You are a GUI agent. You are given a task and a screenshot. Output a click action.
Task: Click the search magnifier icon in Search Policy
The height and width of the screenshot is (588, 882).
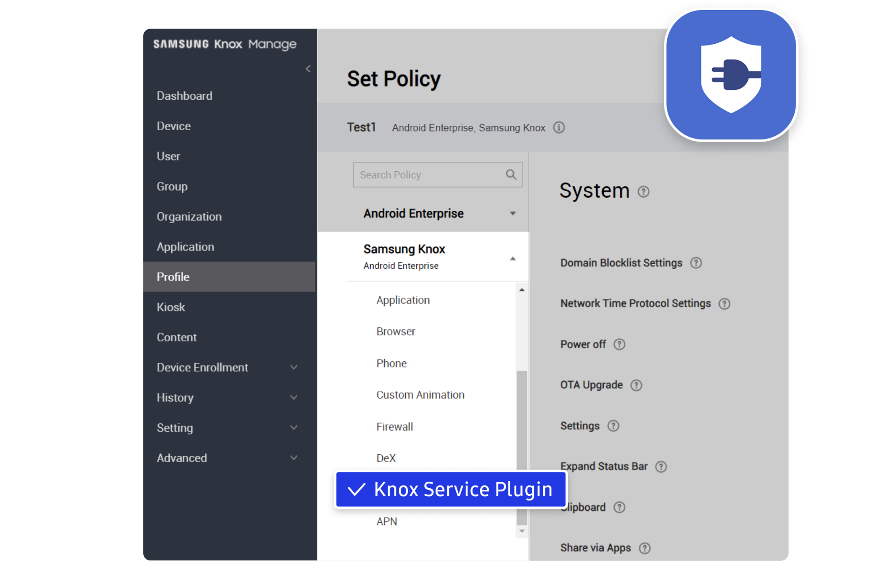(x=511, y=175)
